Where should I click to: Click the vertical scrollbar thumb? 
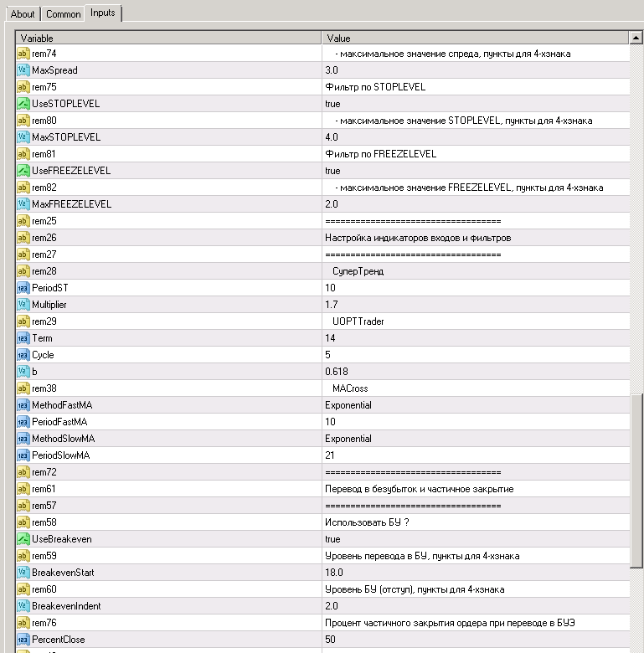pyautogui.click(x=636, y=481)
